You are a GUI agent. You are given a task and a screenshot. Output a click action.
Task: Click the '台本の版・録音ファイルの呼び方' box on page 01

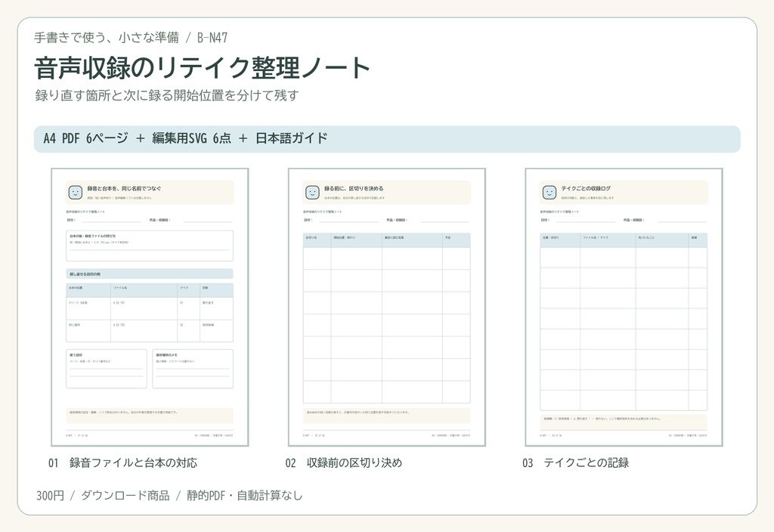150,246
